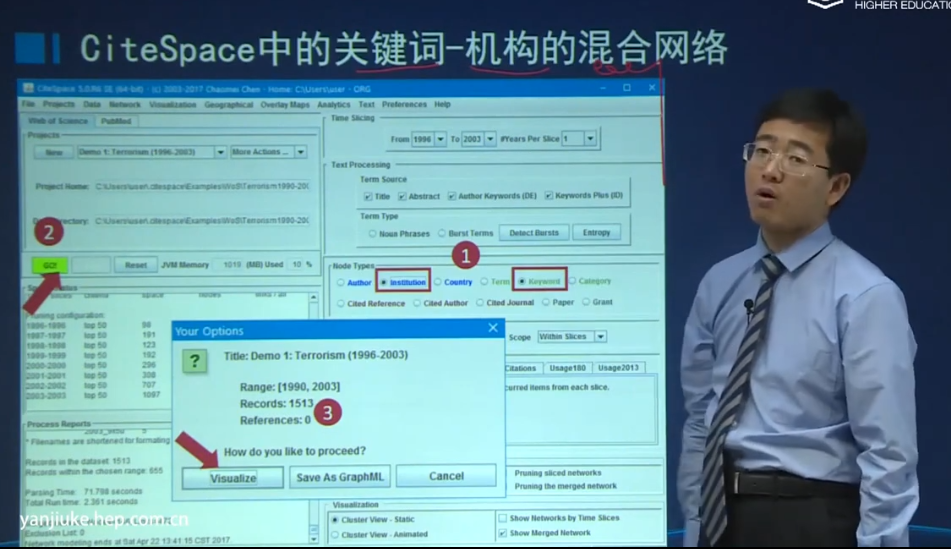The width and height of the screenshot is (951, 549).
Task: Toggle the Abstract checkbox
Action: [402, 197]
